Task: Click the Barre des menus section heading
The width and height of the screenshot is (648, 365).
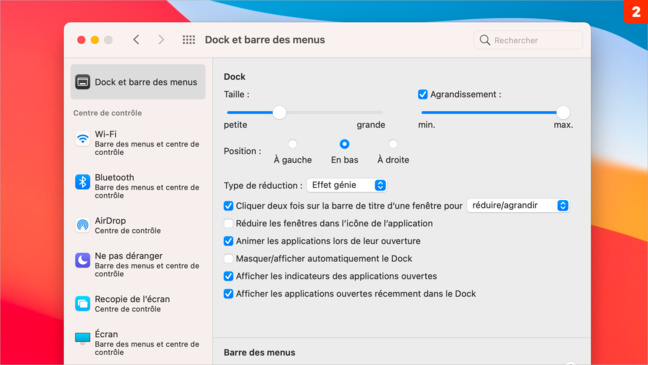Action: click(x=260, y=353)
